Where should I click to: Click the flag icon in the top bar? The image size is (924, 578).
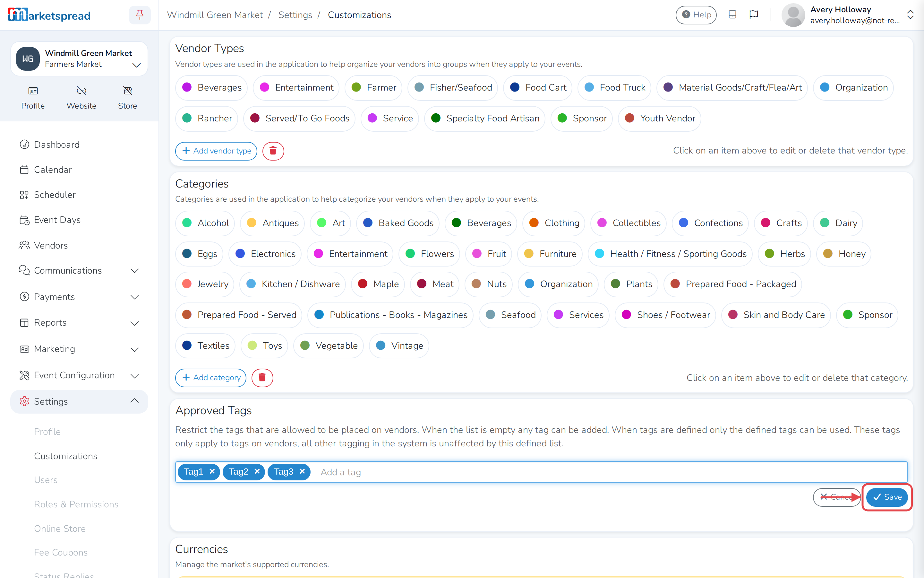point(754,14)
